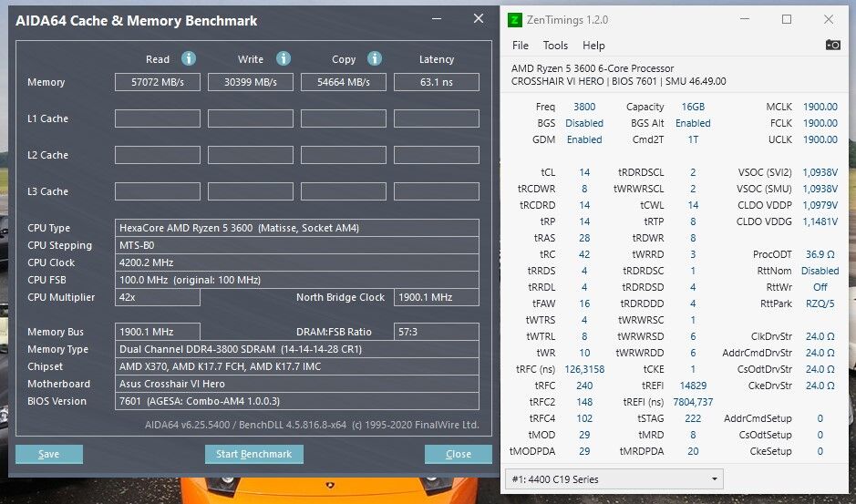This screenshot has width=856, height=504.
Task: Click the CPU Multiplier value '42x'
Action: tap(158, 298)
